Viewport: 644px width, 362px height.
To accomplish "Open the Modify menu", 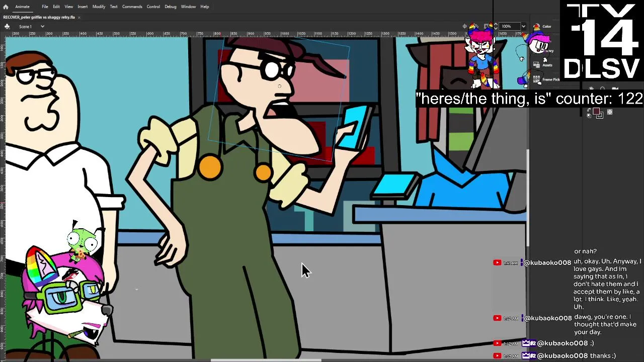I will coord(99,7).
